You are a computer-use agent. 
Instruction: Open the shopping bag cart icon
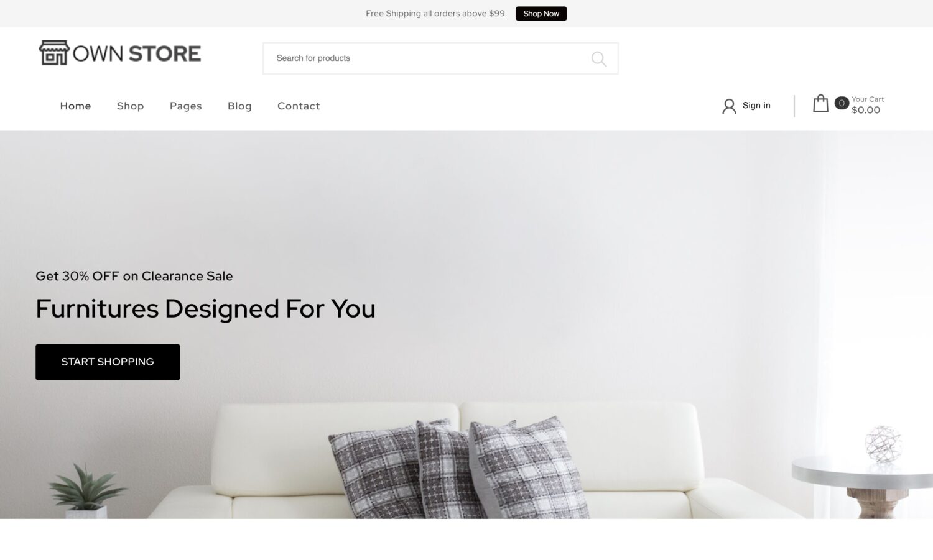820,103
